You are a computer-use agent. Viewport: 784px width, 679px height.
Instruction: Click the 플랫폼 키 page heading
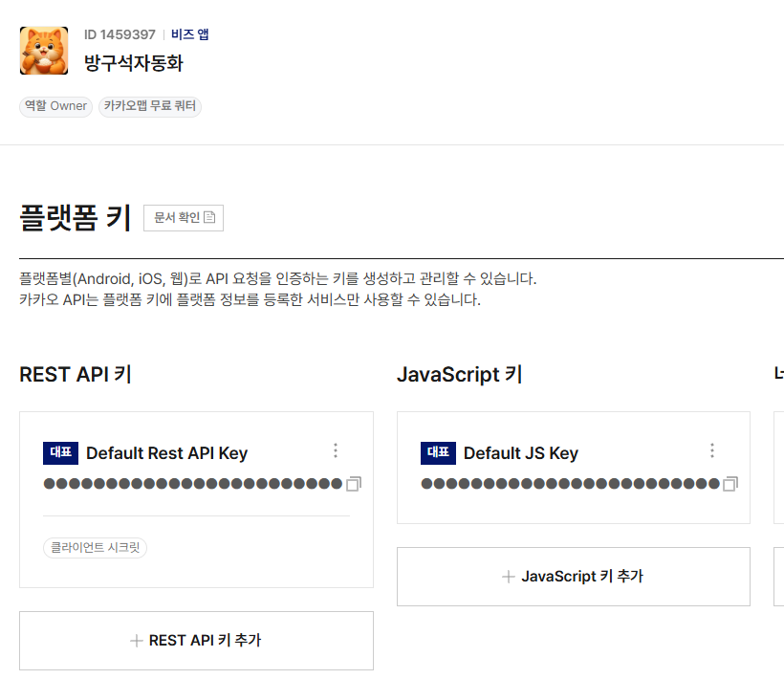click(x=76, y=217)
